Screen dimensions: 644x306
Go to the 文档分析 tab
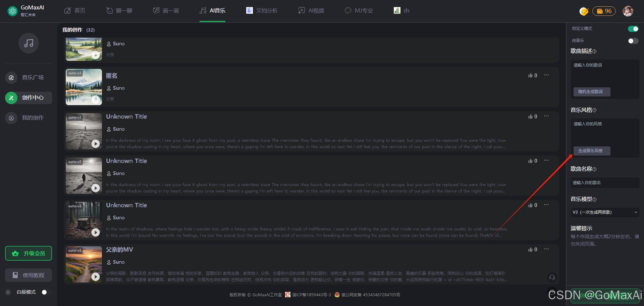[x=262, y=11]
